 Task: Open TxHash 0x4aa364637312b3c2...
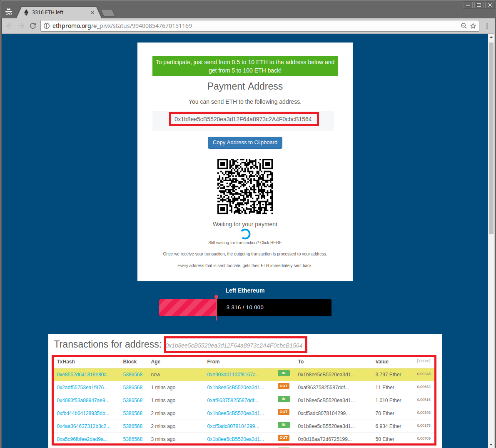[x=84, y=426]
